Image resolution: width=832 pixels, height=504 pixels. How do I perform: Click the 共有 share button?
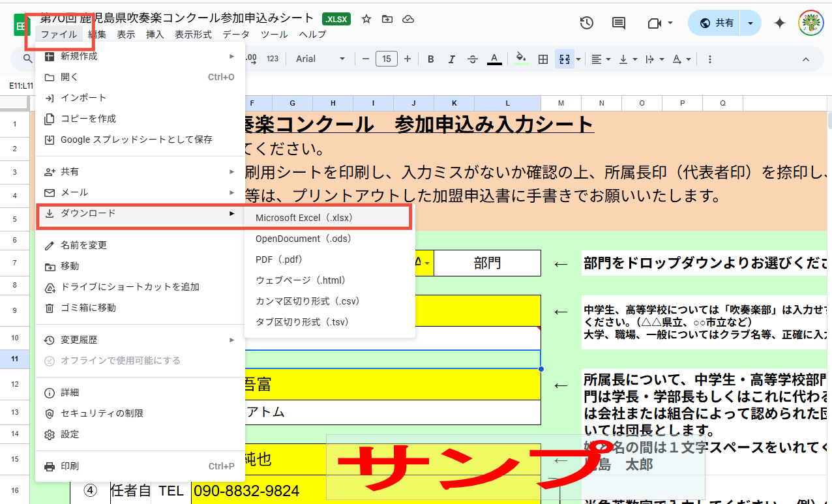point(716,23)
